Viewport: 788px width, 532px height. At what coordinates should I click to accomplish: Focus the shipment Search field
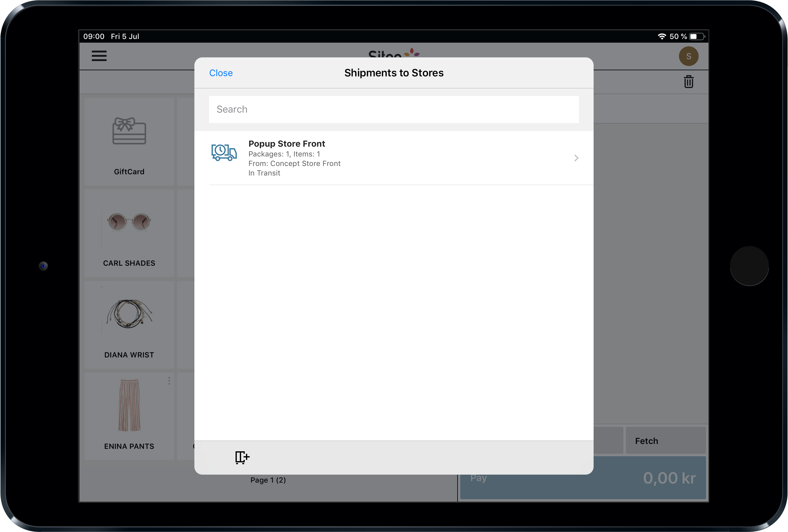click(394, 110)
